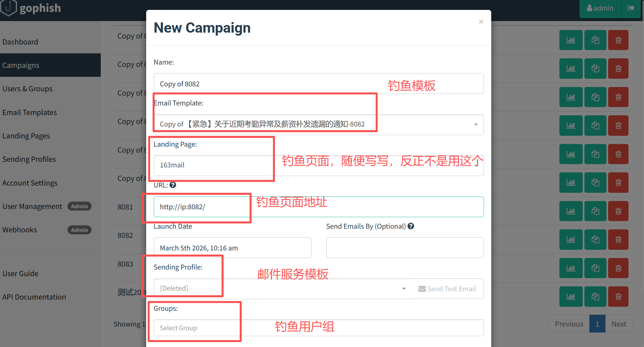Go to Sending Profiles in sidebar
The image size is (644, 347).
(x=29, y=159)
